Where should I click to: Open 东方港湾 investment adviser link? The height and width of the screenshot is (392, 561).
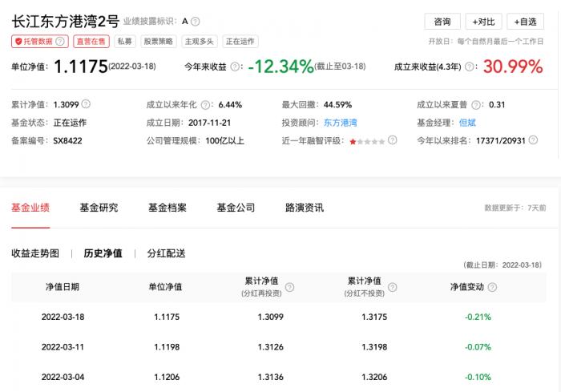coord(342,122)
